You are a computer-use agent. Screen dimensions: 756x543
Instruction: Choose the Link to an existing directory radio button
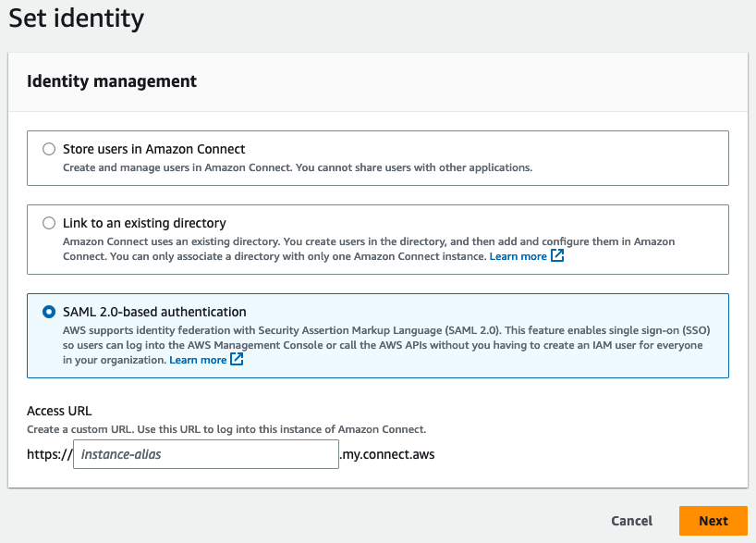coord(49,223)
